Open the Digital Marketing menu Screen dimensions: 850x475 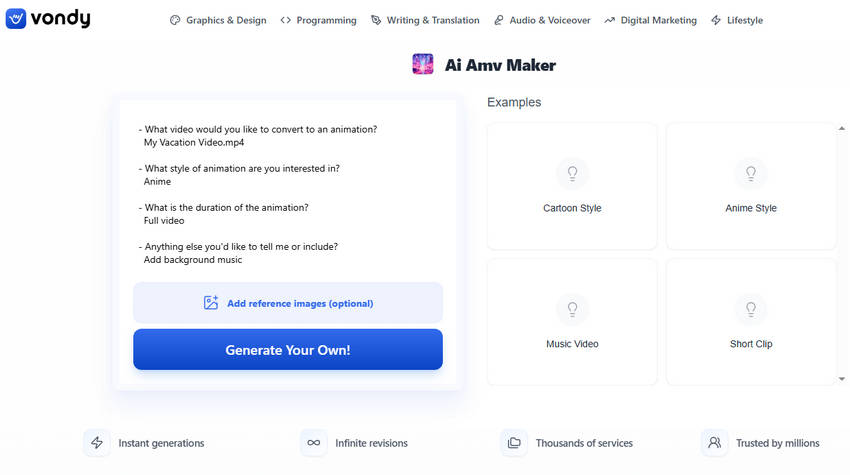coord(651,20)
